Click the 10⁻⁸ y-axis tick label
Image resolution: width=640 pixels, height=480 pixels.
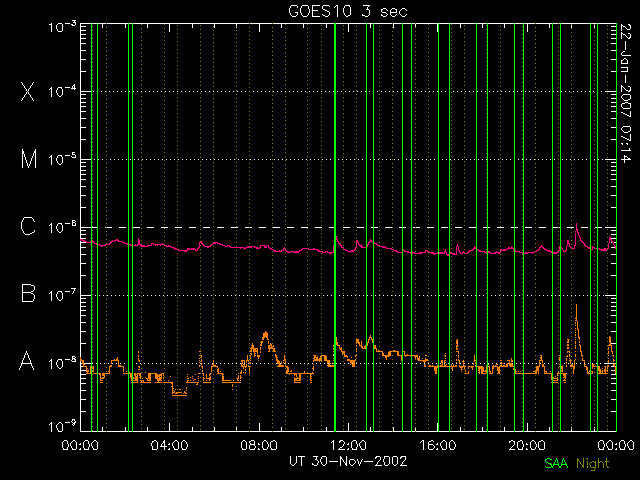point(62,362)
